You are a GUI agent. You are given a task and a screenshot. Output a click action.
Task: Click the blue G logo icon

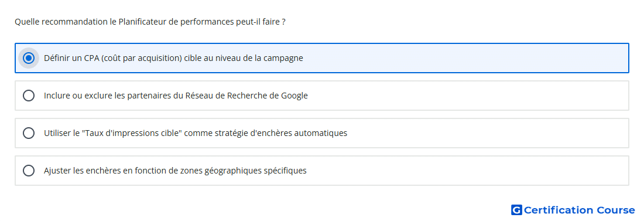[x=516, y=210]
